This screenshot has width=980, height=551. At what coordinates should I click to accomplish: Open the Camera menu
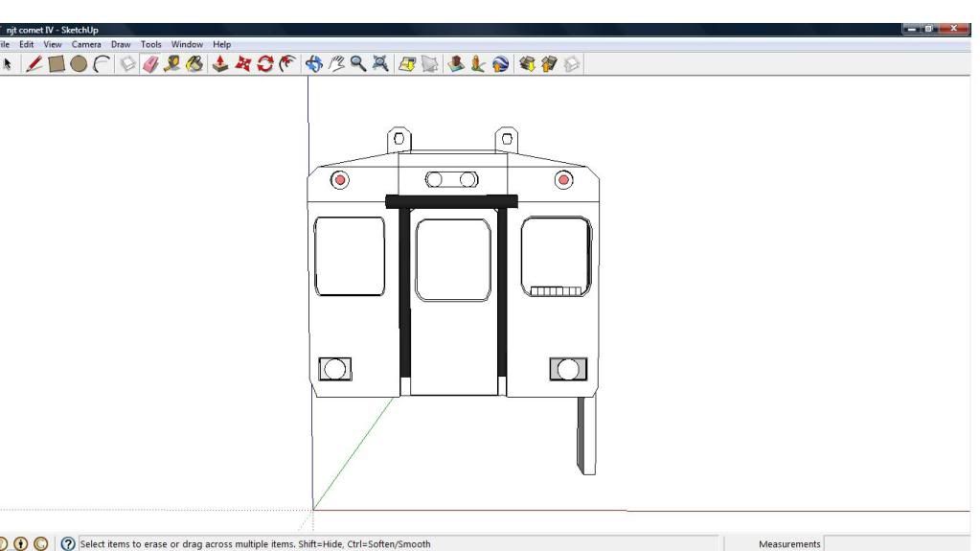pos(86,44)
